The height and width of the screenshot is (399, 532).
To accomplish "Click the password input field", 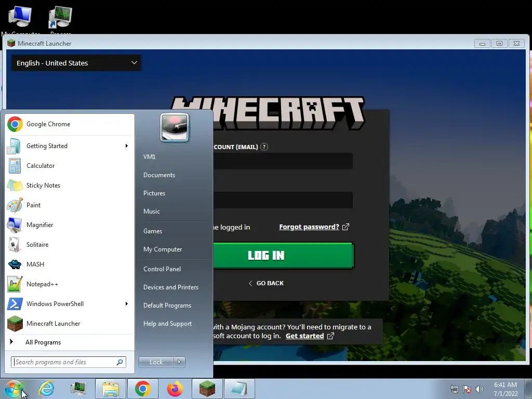I will pyautogui.click(x=283, y=200).
